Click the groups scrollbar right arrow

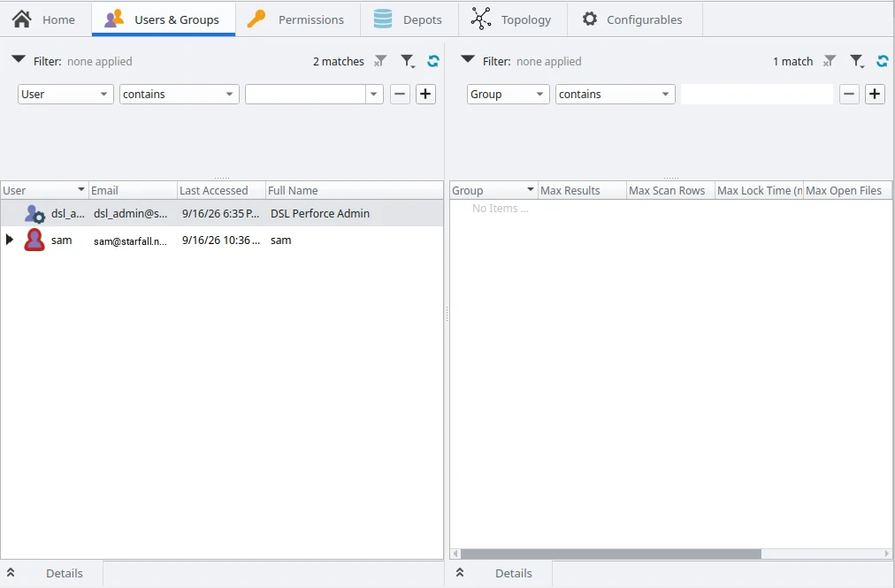click(x=886, y=554)
